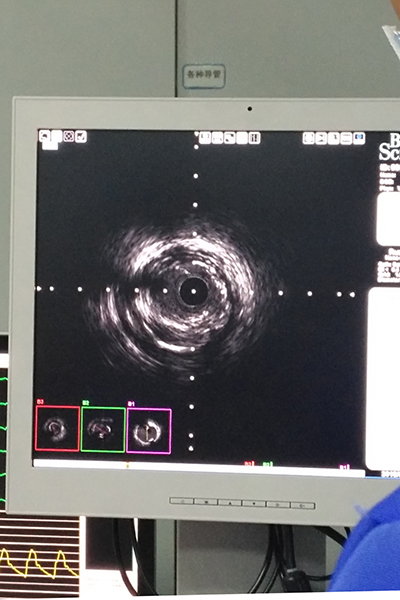Click the catheter center of the IVUS image

[x=194, y=292]
